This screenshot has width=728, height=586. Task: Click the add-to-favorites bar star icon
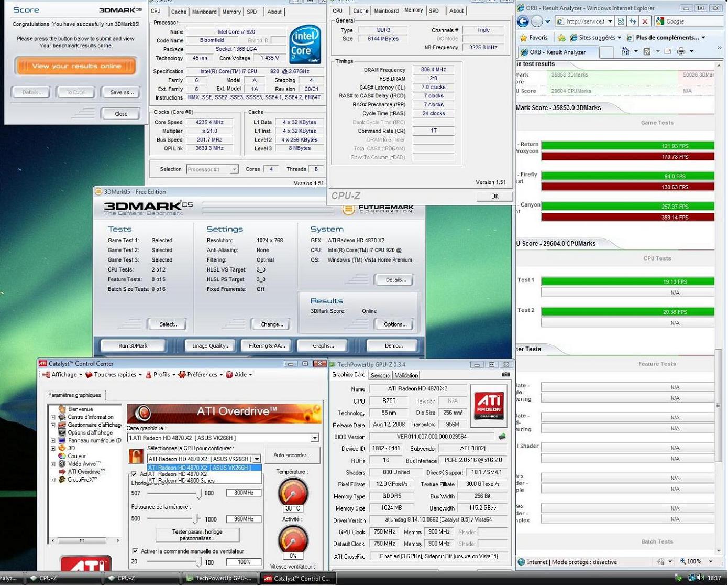pyautogui.click(x=561, y=38)
